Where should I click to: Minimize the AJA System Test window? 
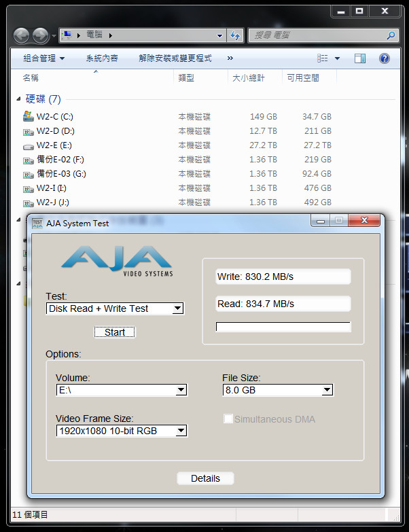click(x=321, y=221)
